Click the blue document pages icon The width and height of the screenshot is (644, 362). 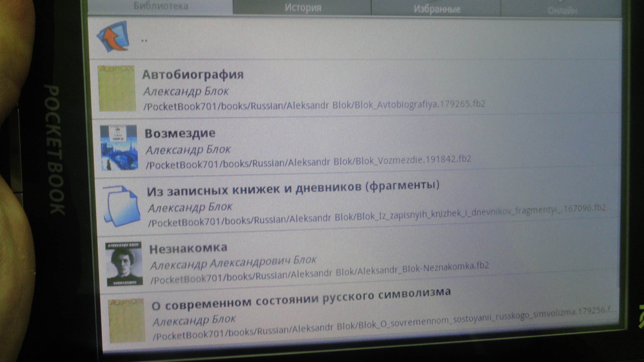pyautogui.click(x=121, y=206)
